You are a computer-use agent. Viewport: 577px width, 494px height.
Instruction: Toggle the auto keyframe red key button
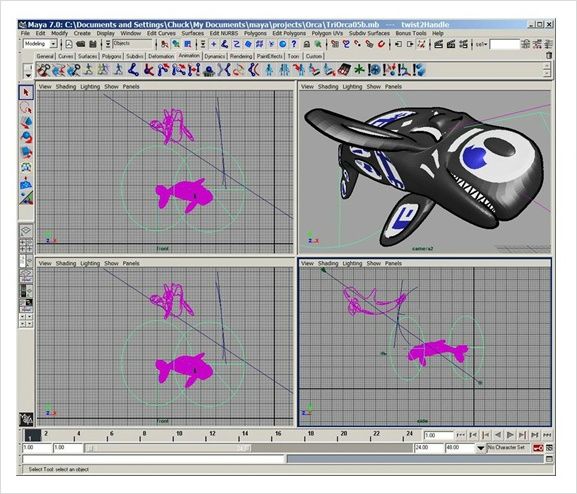point(538,448)
